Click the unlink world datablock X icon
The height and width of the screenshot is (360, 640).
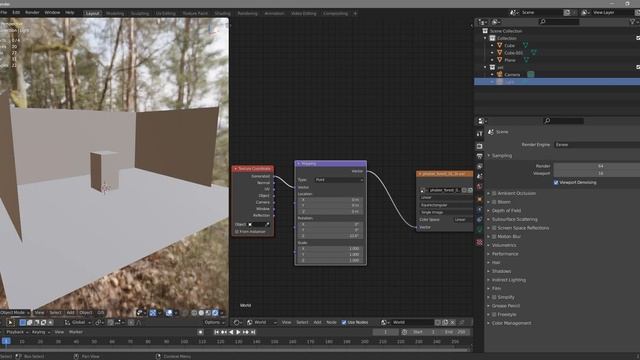[x=453, y=322]
